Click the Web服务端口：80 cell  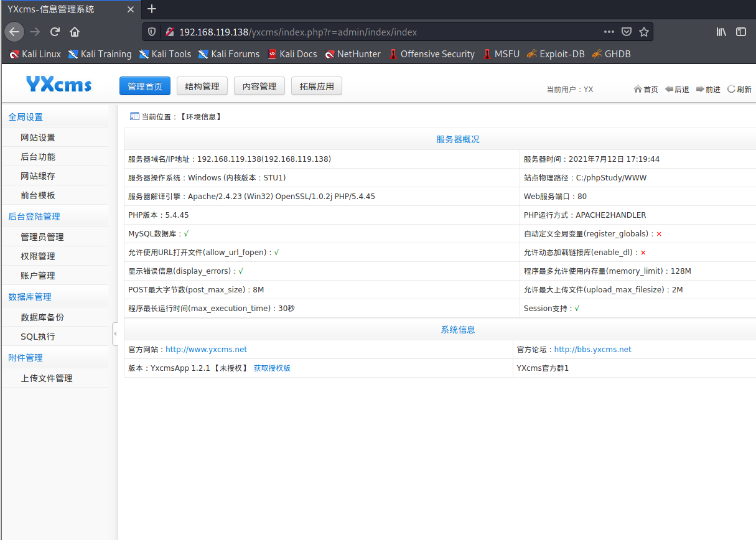point(638,197)
